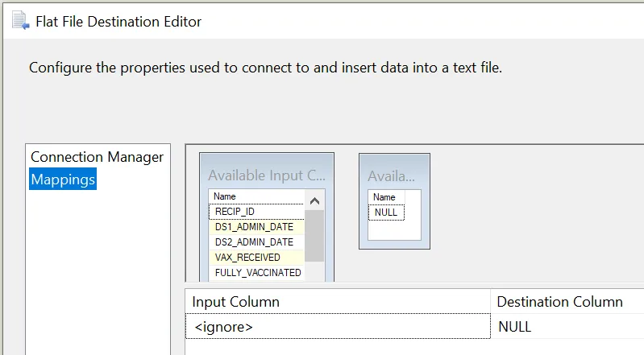Viewport: 644px width, 355px height.
Task: Switch to the Mappings page
Action: [x=63, y=180]
